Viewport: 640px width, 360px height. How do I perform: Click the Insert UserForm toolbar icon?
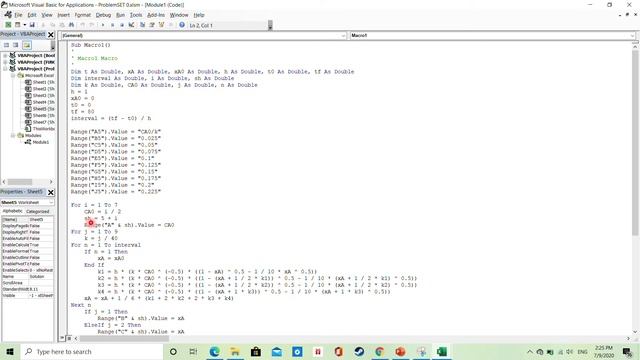(18, 25)
